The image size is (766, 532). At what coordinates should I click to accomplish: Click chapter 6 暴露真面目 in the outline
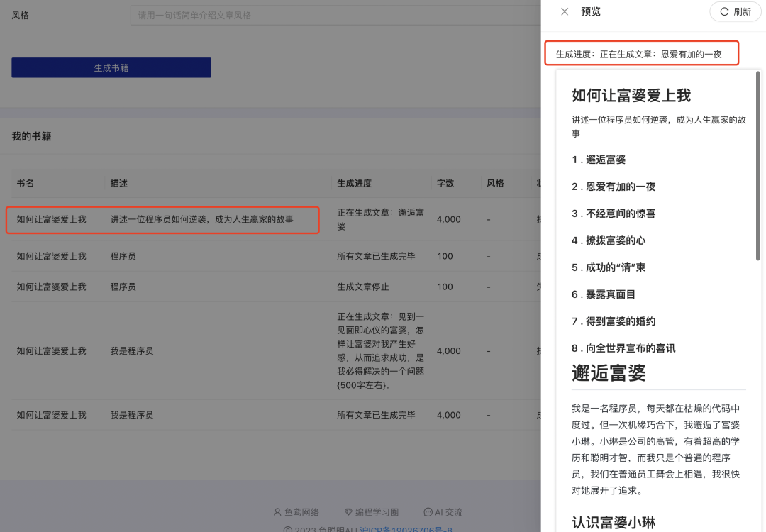coord(604,294)
